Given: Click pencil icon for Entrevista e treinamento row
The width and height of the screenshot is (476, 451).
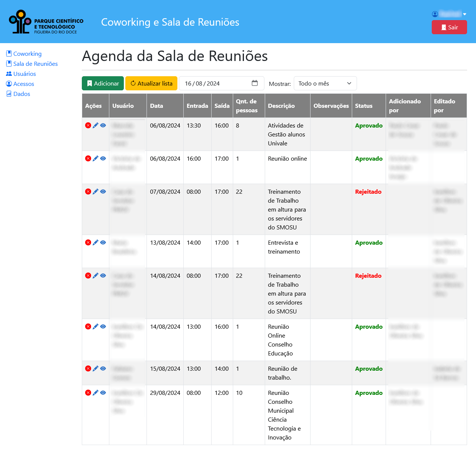Looking at the screenshot, I should tap(96, 242).
